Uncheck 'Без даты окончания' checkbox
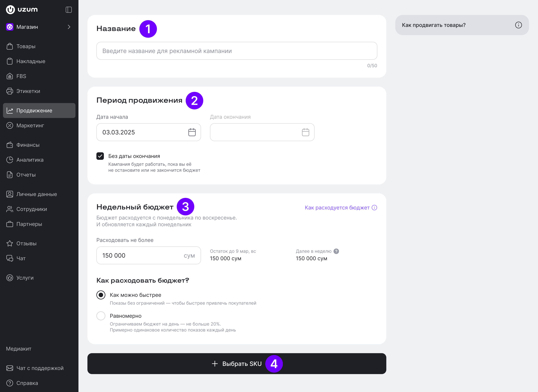The width and height of the screenshot is (538, 392). [100, 156]
